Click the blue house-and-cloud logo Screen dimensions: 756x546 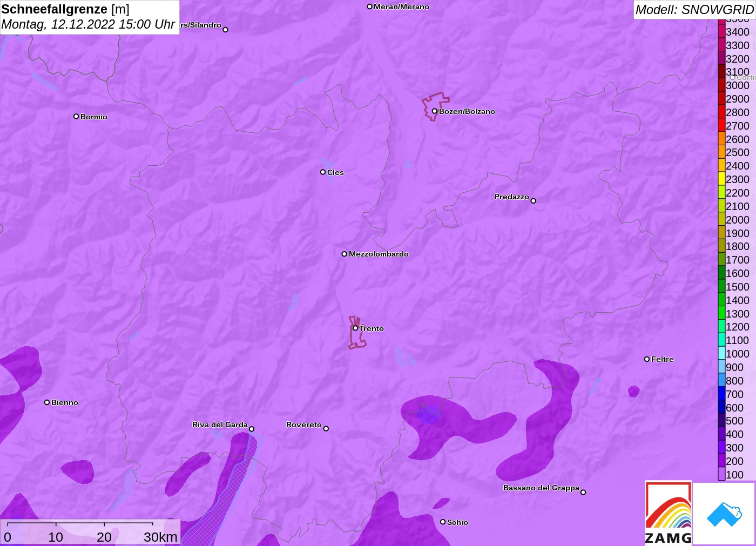click(724, 514)
